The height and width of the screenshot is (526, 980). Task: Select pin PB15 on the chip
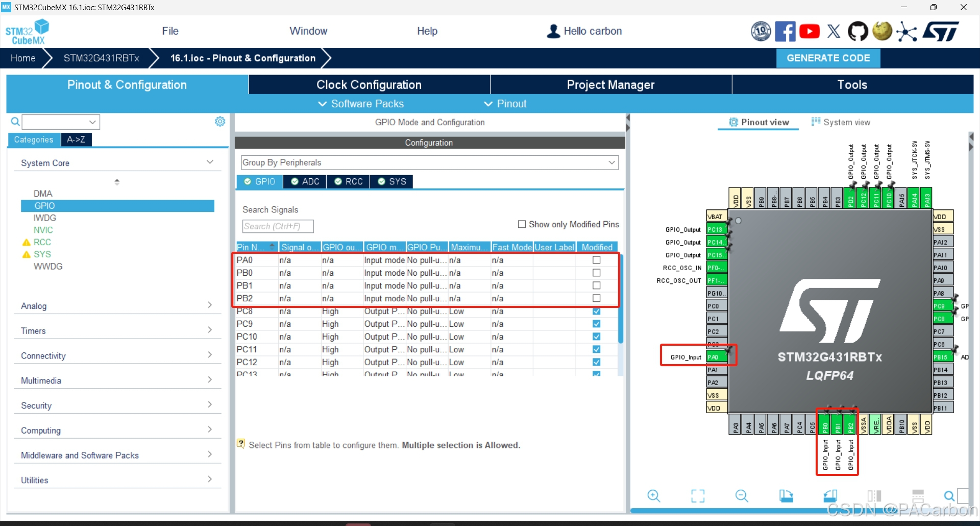coord(943,357)
